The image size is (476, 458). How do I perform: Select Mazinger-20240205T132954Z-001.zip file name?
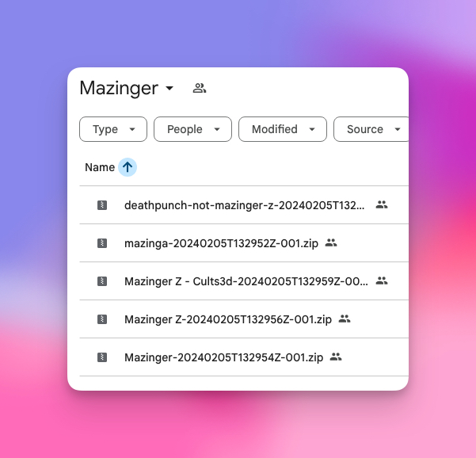(223, 357)
